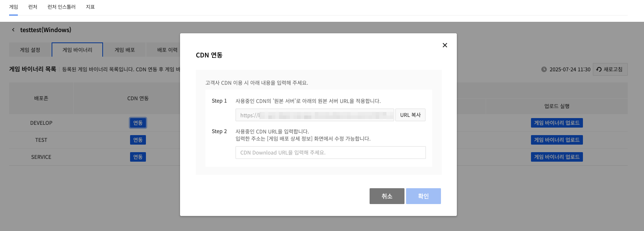The width and height of the screenshot is (644, 231).
Task: Click the clock icon next to 2025-07-24 11:30
Action: pyautogui.click(x=544, y=69)
